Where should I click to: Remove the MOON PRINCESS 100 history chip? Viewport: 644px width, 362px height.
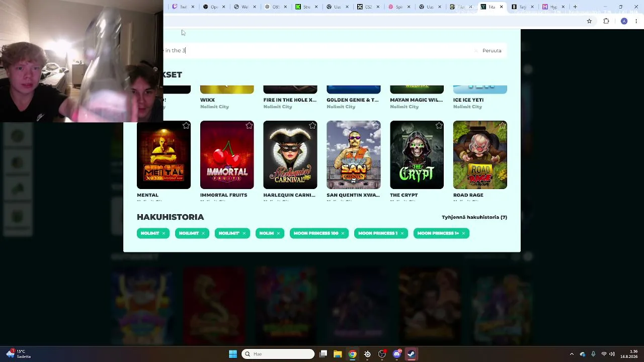click(x=343, y=233)
